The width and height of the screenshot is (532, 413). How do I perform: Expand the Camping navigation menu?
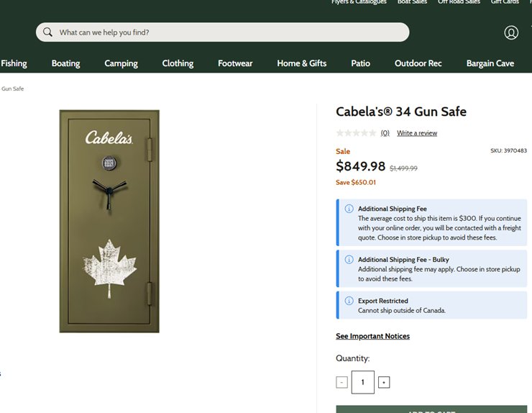(x=121, y=63)
